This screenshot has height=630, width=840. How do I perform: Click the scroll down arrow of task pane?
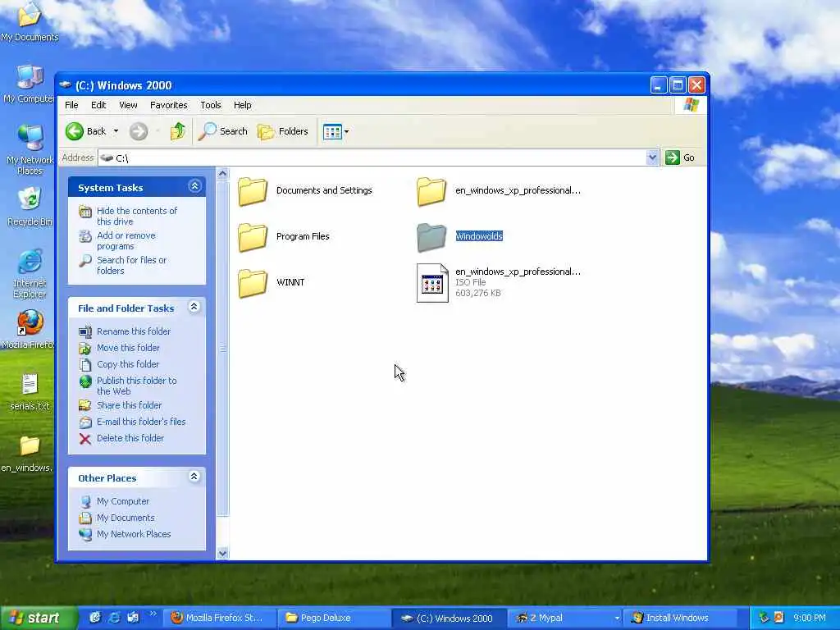pos(223,554)
